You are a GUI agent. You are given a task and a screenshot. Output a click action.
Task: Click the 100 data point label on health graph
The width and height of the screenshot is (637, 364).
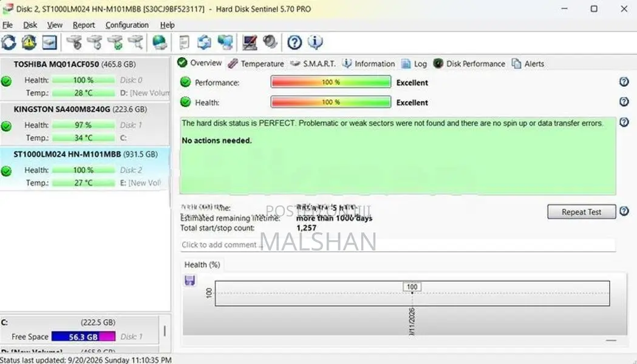click(x=412, y=287)
